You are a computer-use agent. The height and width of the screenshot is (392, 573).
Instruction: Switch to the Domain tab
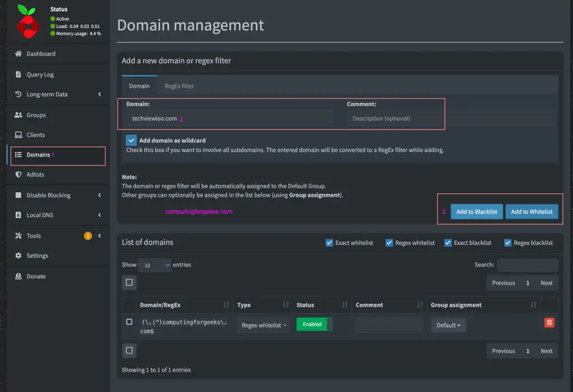click(x=139, y=86)
